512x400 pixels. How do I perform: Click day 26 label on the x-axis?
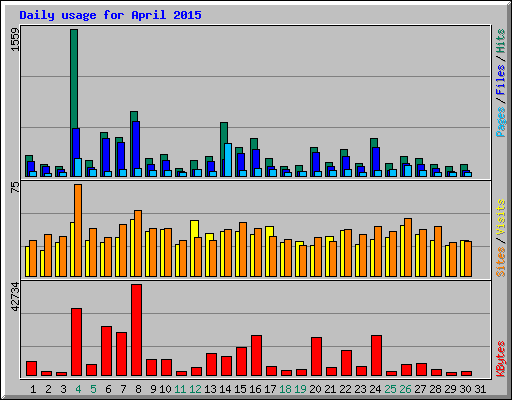coord(405,389)
